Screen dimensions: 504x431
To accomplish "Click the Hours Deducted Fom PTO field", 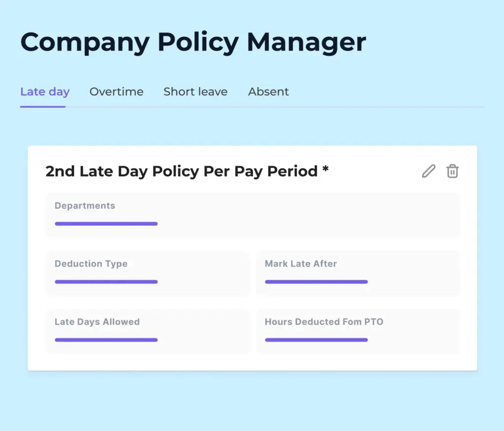I will (x=358, y=331).
